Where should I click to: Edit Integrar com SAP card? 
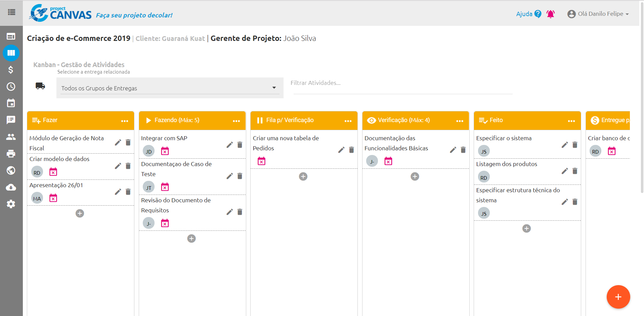[230, 145]
